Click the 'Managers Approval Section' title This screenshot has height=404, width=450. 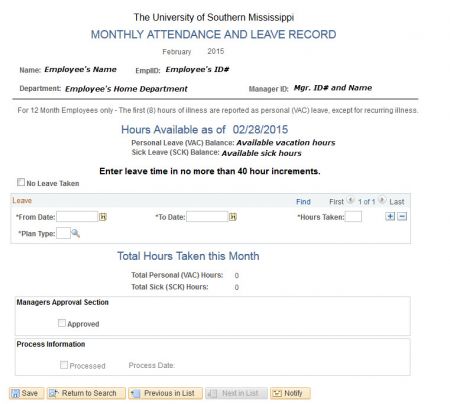(x=63, y=302)
